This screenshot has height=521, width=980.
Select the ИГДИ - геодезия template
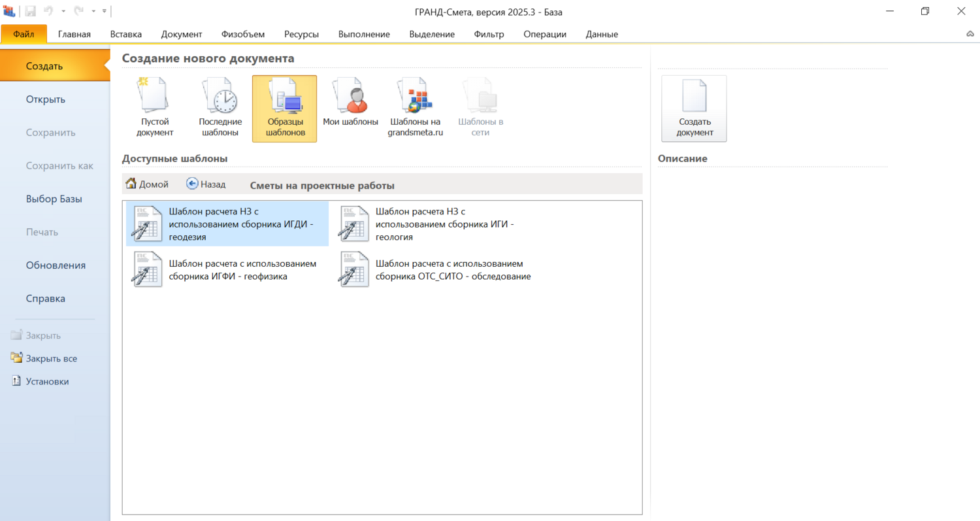[227, 224]
